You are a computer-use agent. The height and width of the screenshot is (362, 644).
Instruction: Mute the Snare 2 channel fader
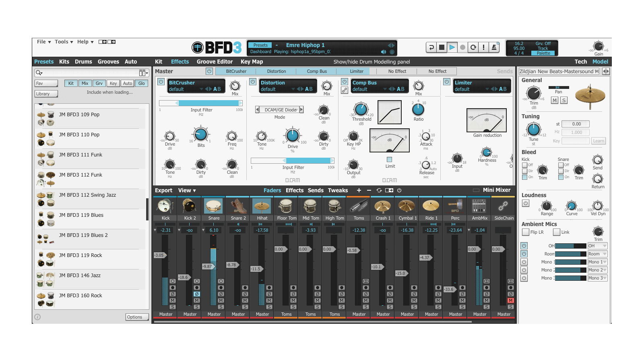245,300
